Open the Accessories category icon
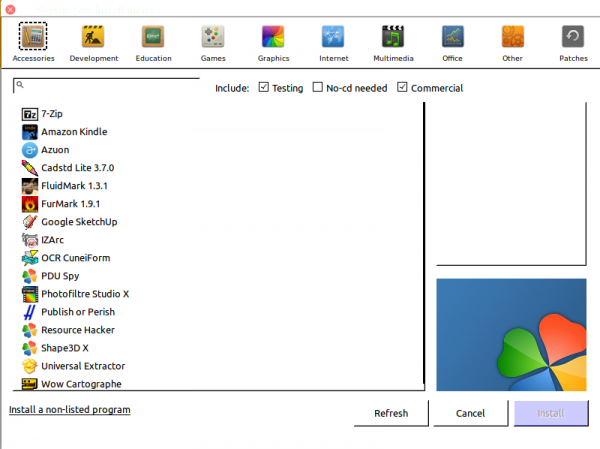Viewport: 600px width, 449px height. point(33,36)
